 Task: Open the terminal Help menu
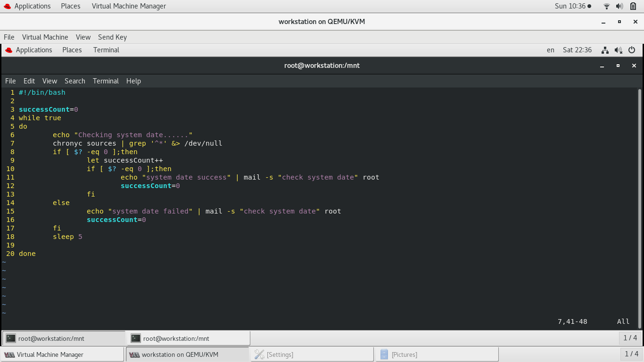click(133, 81)
